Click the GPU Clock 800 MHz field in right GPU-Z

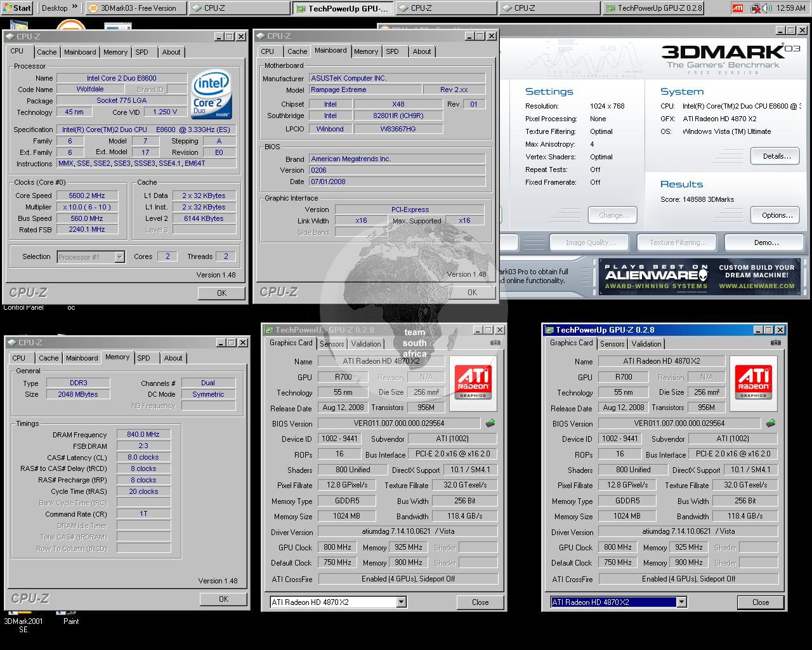coord(618,547)
